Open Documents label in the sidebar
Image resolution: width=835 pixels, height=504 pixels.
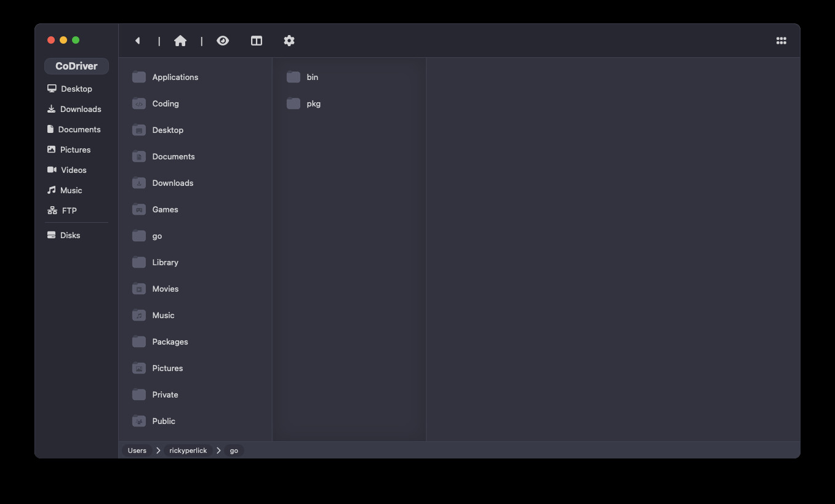click(79, 129)
